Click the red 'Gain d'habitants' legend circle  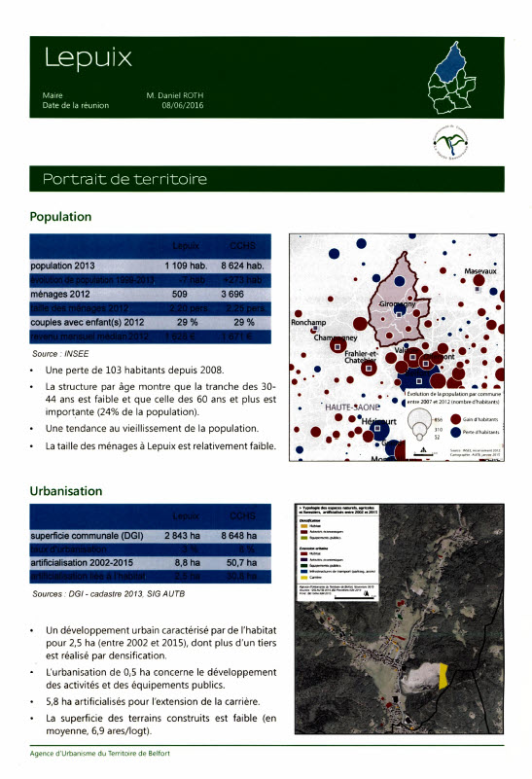[x=455, y=419]
